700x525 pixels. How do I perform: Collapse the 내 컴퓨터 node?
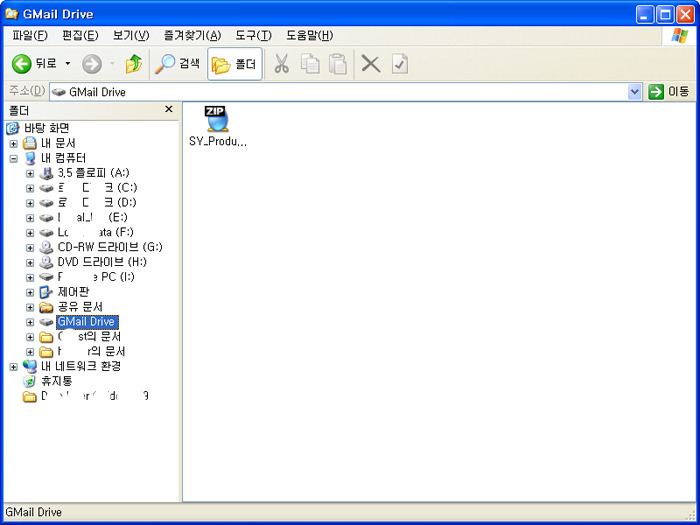point(13,158)
